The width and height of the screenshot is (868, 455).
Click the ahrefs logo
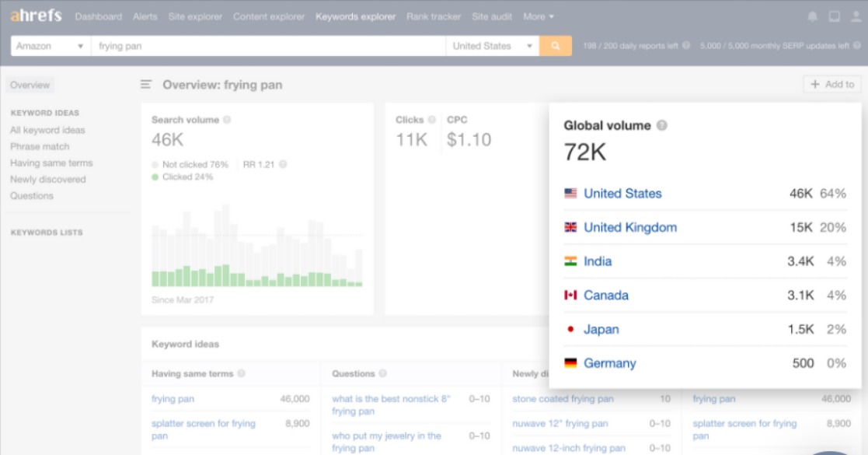36,16
